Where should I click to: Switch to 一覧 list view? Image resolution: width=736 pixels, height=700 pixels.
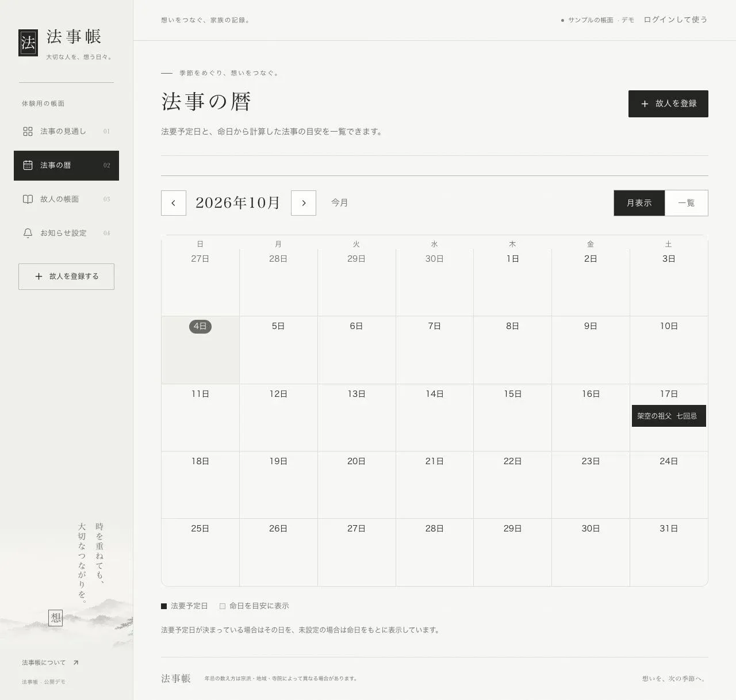tap(687, 203)
